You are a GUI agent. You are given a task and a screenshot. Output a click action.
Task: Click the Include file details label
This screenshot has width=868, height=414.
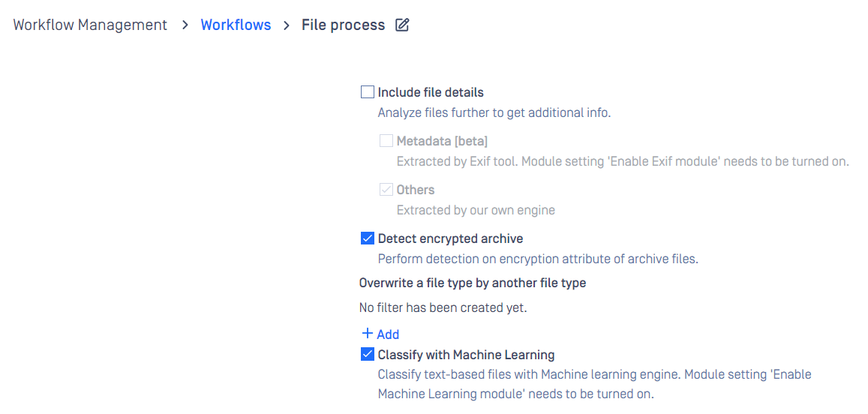[431, 92]
